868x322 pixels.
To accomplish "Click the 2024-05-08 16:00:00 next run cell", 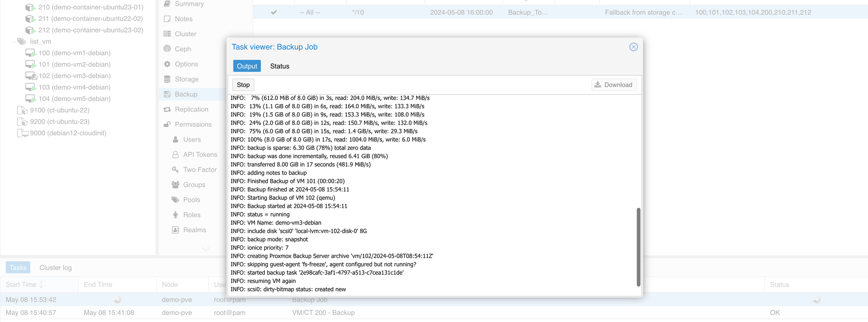I will pos(461,13).
